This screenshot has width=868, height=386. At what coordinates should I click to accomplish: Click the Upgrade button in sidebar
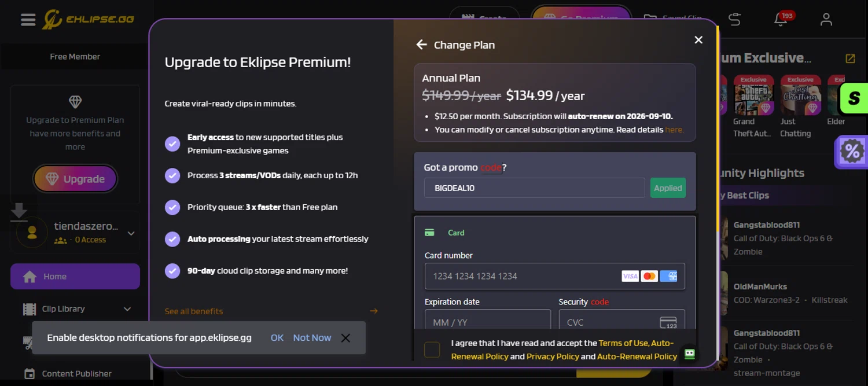point(75,179)
